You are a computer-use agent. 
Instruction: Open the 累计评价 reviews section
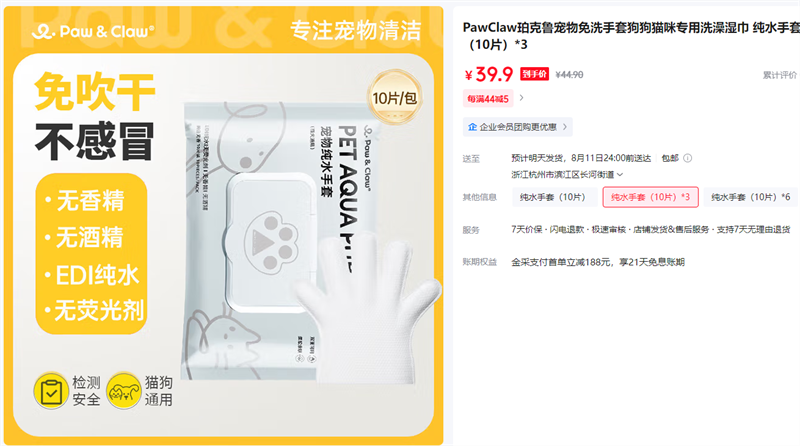(780, 75)
